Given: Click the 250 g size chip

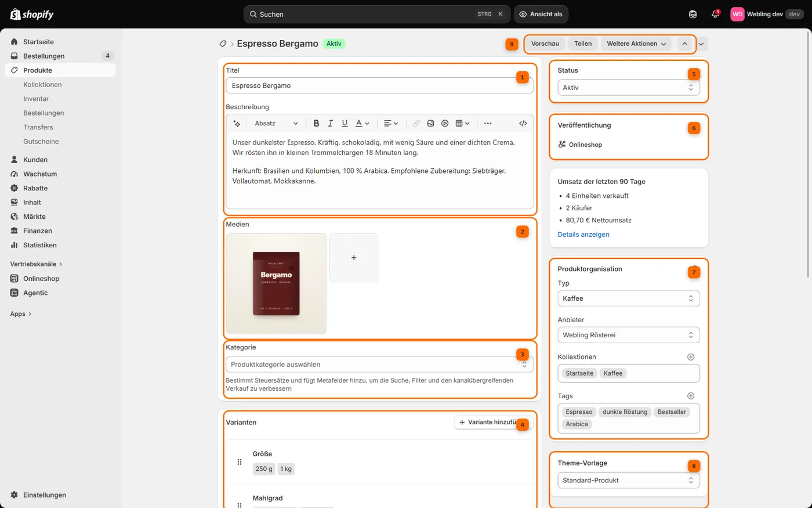Looking at the screenshot, I should [264, 469].
